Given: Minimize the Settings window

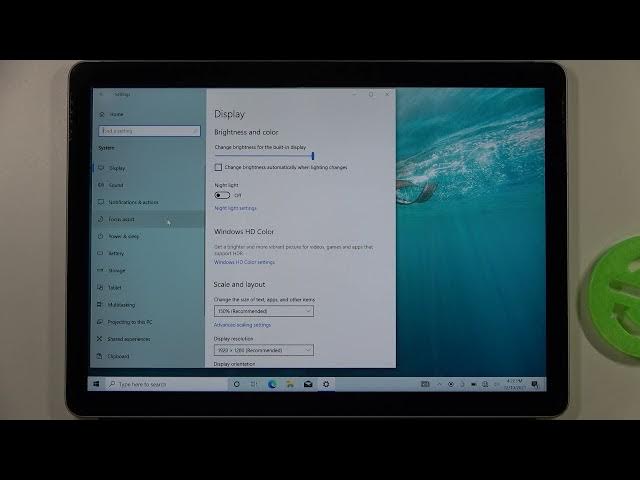Looking at the screenshot, I should coord(354,94).
